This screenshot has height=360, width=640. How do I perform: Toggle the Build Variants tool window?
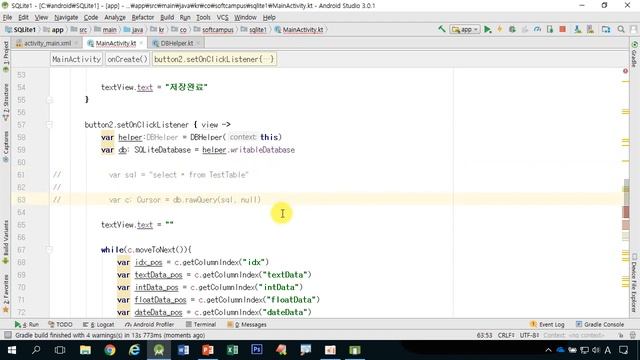(x=5, y=242)
